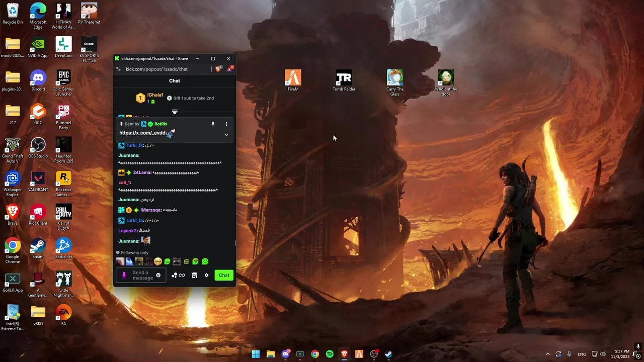Open File Explorer from the taskbar
This screenshot has width=644, height=362.
[270, 354]
